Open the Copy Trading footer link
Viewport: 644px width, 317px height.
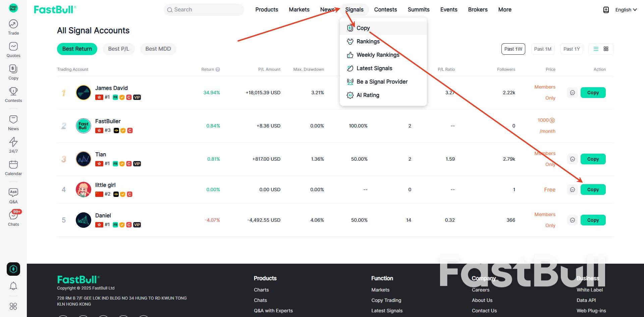pyautogui.click(x=386, y=300)
